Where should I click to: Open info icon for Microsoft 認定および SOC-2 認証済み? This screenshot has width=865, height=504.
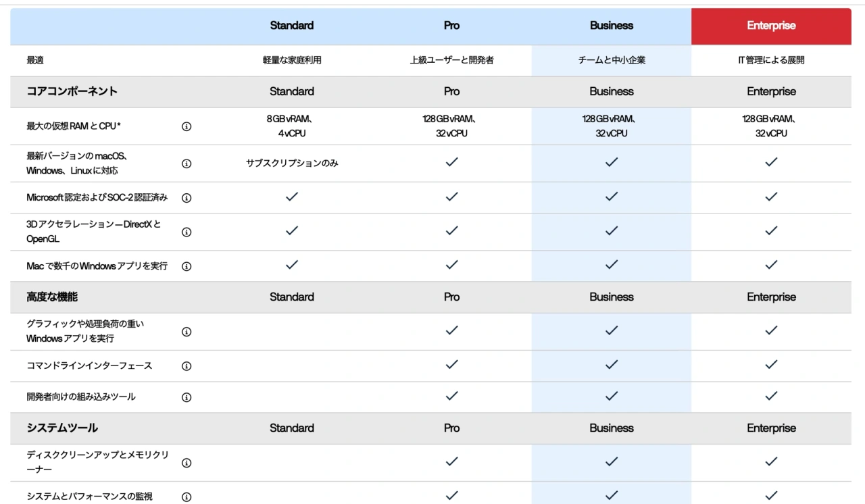(x=187, y=198)
